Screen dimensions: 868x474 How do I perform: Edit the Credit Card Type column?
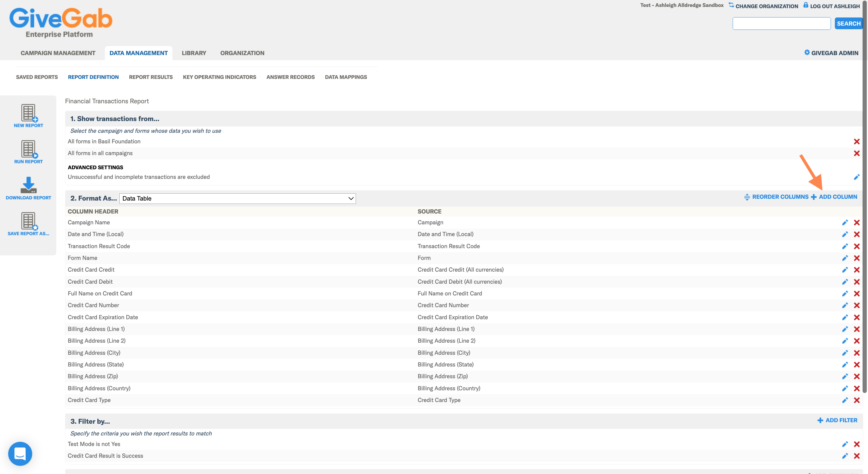tap(845, 400)
